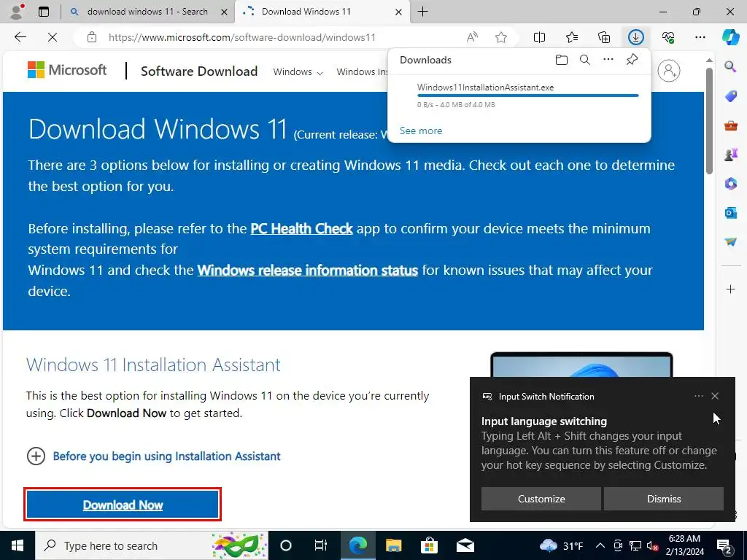Activate the Read aloud icon
This screenshot has height=560, width=747.
[472, 37]
